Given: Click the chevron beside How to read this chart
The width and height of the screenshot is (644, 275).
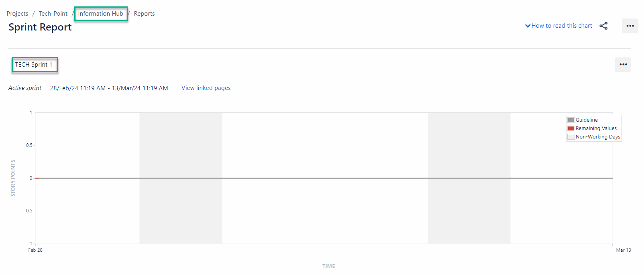Looking at the screenshot, I should pos(528,25).
